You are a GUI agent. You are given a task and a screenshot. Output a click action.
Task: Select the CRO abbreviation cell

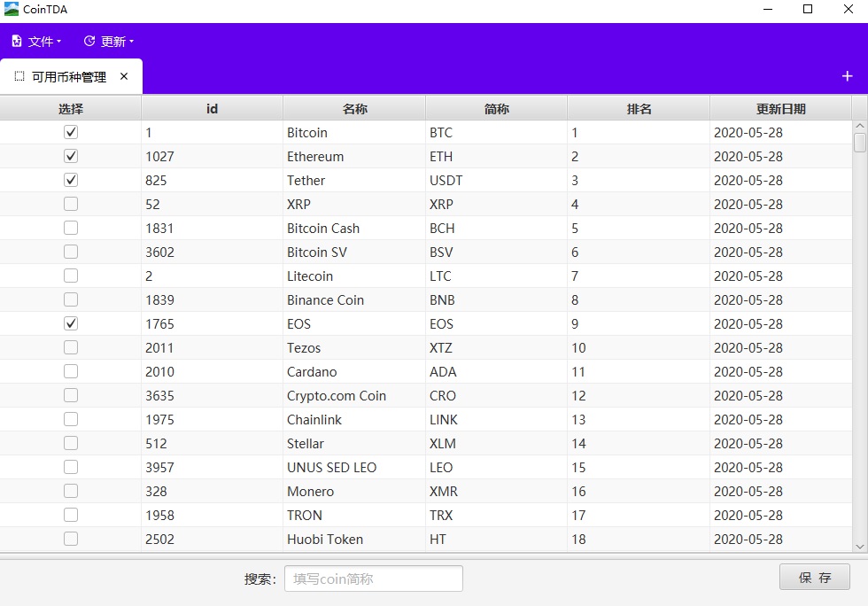[x=497, y=395]
